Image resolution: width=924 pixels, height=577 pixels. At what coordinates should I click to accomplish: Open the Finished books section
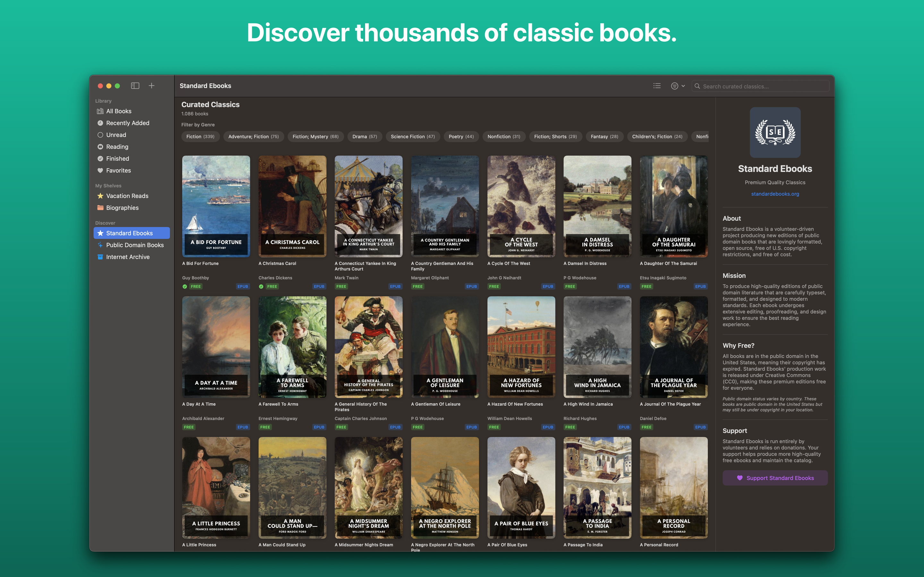(117, 159)
